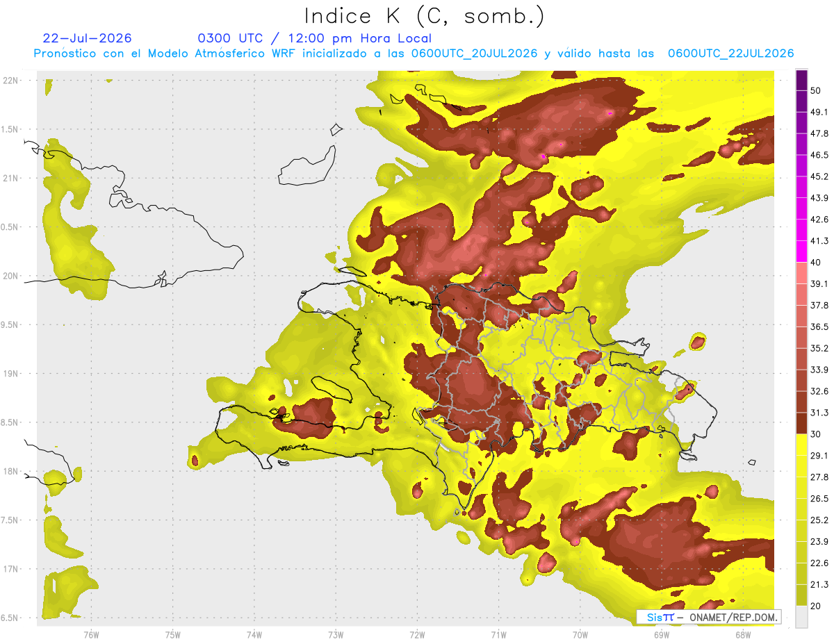This screenshot has width=834, height=644.
Task: Click the longitude axis label '69W'
Action: [x=662, y=634]
